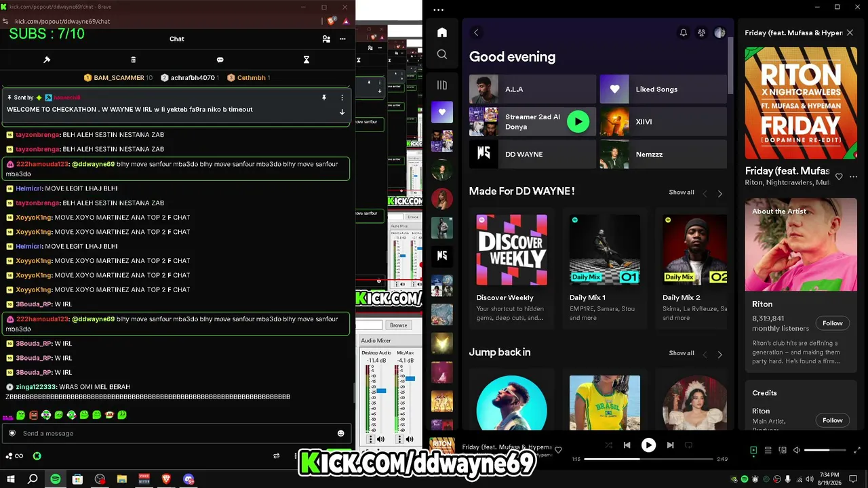Viewport: 868px width, 488px height.
Task: Advance Made For carousel right arrow
Action: click(x=719, y=193)
